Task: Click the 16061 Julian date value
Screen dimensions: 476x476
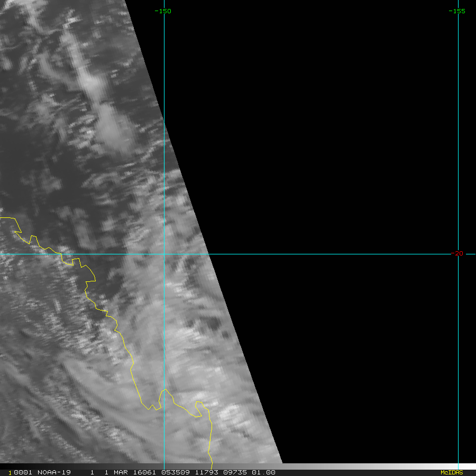Action: point(144,472)
